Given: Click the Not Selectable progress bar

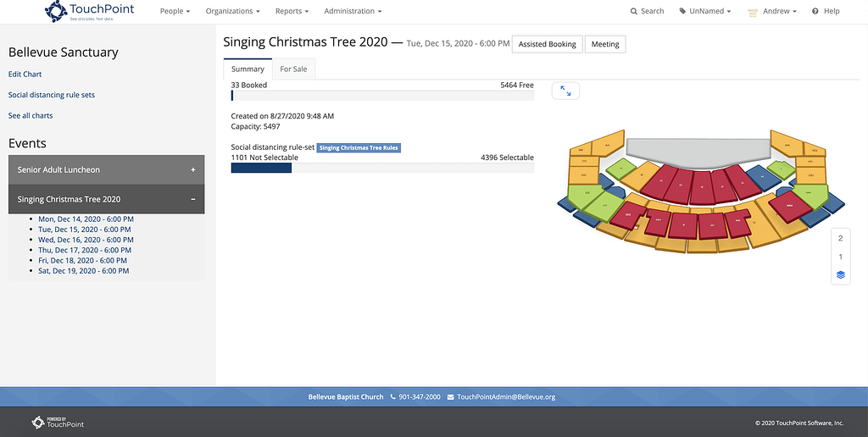Looking at the screenshot, I should coord(382,168).
